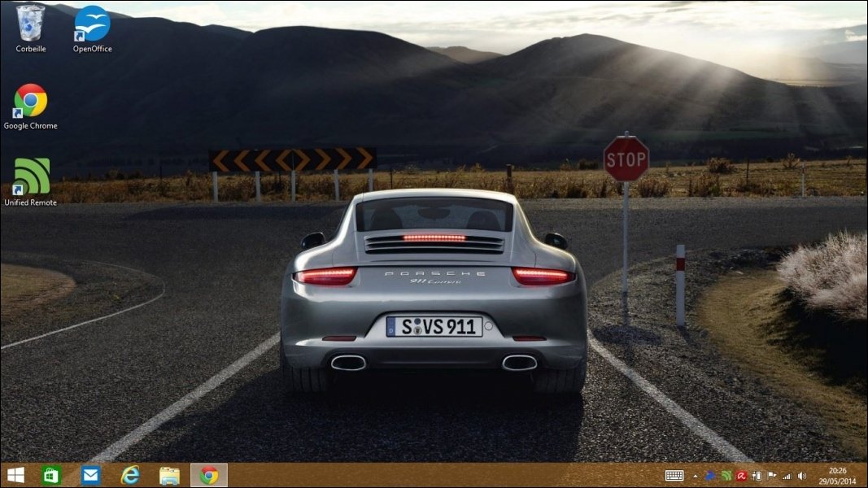
Task: Select the Unified Remote desktop shortcut
Action: [x=30, y=182]
